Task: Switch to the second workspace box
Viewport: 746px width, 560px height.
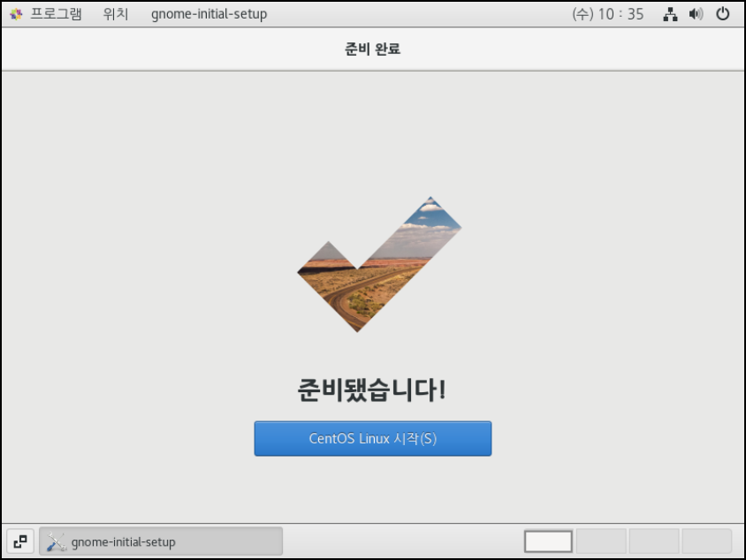Action: click(x=601, y=541)
